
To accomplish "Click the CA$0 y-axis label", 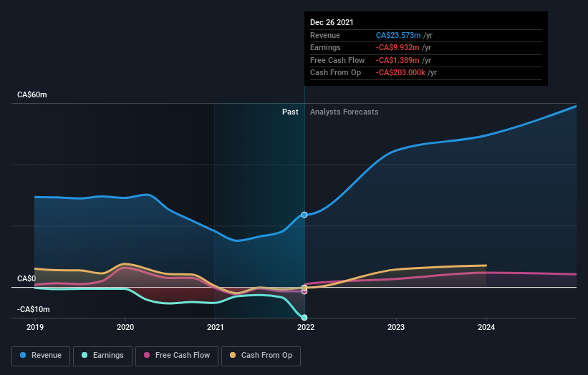I will (26, 278).
